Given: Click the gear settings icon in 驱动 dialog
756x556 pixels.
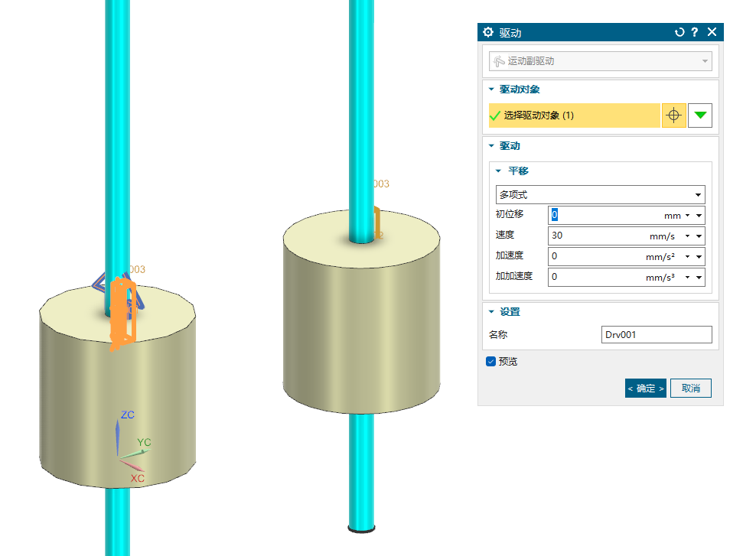Looking at the screenshot, I should (489, 32).
